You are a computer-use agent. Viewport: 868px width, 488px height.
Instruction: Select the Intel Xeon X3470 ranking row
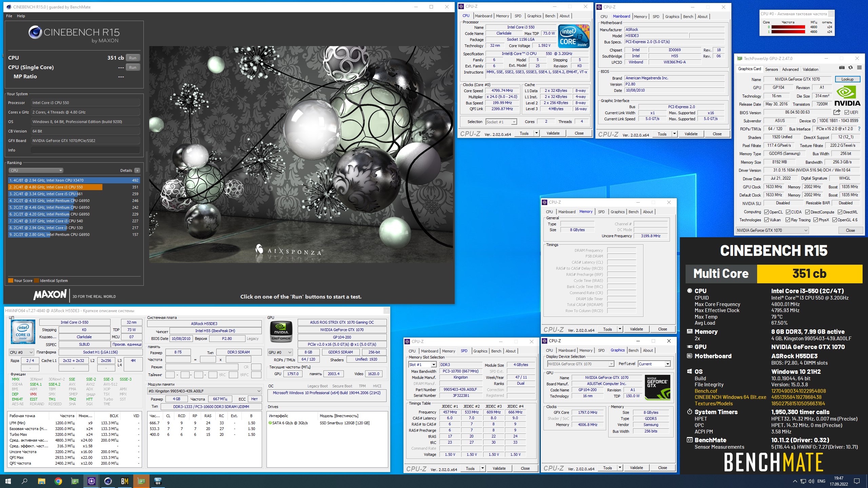tap(74, 180)
